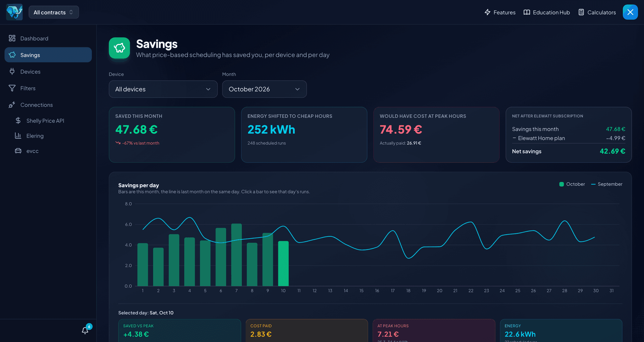Click the day 6 savings bar
Viewport: 644px width, 342px height.
click(x=221, y=257)
